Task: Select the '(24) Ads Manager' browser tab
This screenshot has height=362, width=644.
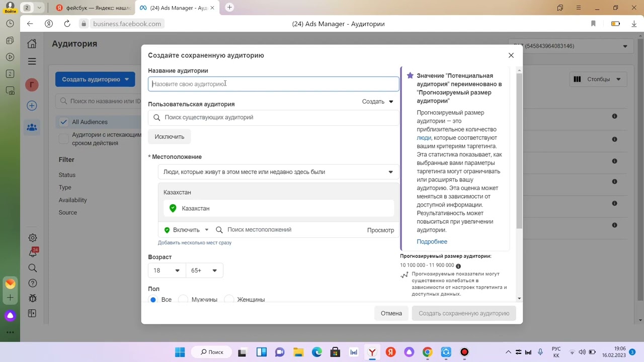Action: (x=177, y=8)
